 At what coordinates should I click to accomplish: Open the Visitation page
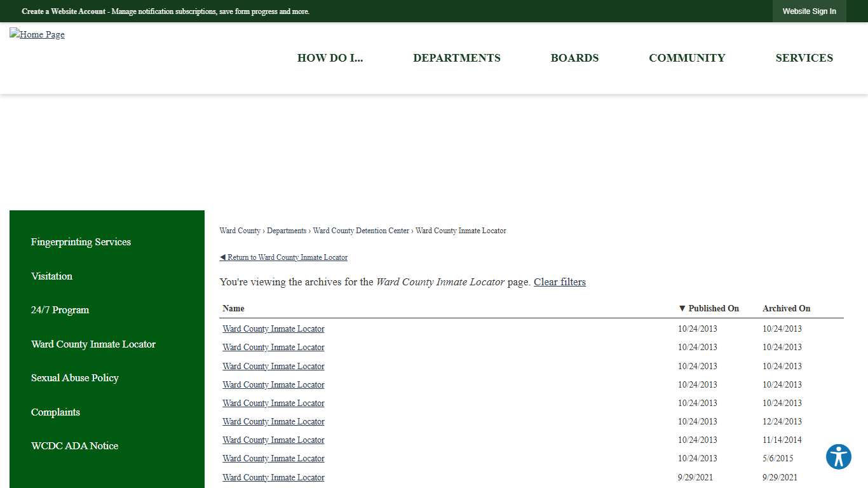(51, 276)
